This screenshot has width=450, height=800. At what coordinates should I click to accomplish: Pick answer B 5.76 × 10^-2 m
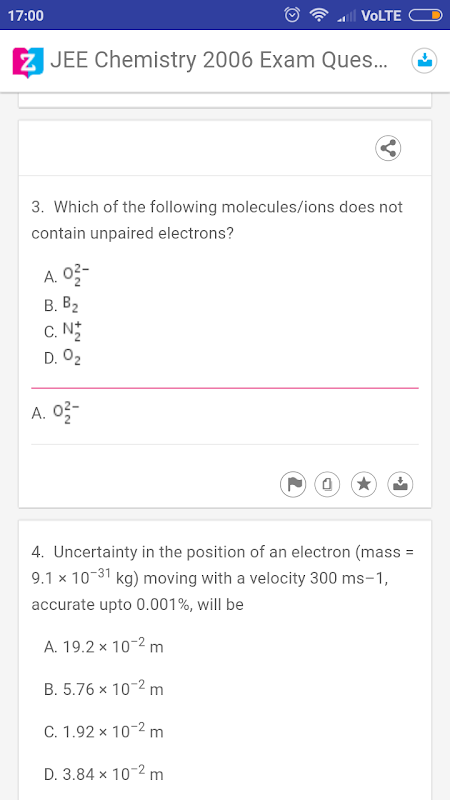tap(104, 689)
